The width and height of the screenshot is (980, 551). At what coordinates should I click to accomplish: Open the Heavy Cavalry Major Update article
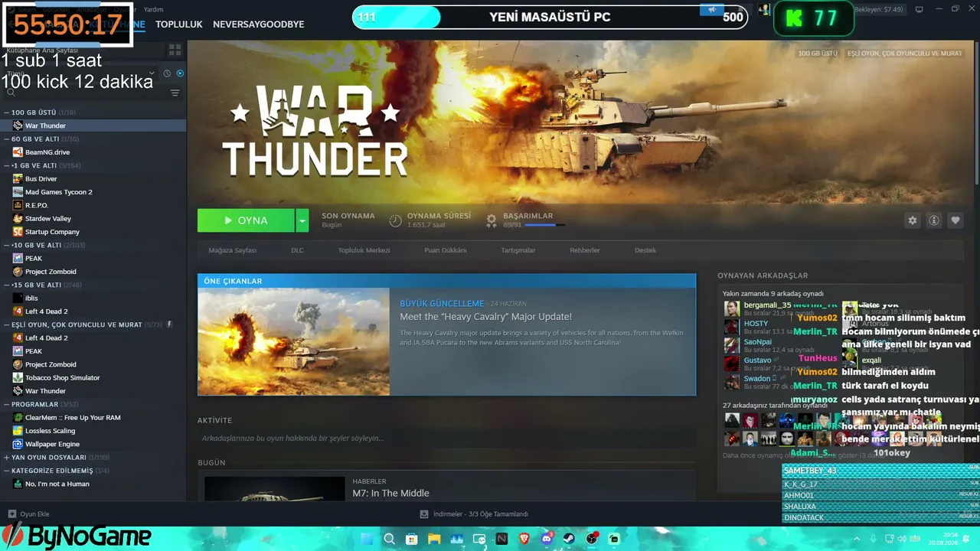tap(485, 317)
